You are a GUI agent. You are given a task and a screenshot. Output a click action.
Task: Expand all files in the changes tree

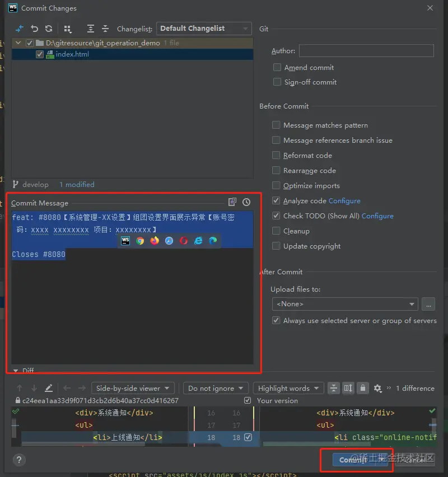91,28
